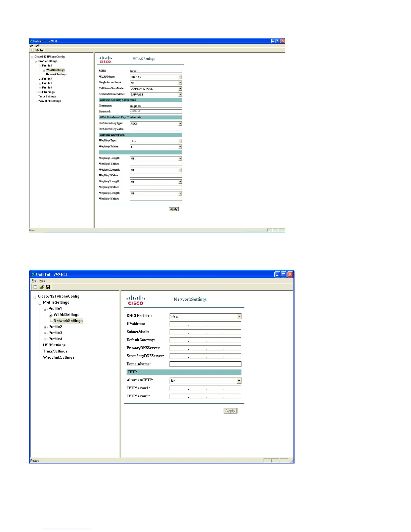Click Apply button in WLANSettings window
The height and width of the screenshot is (532, 411).
174,209
